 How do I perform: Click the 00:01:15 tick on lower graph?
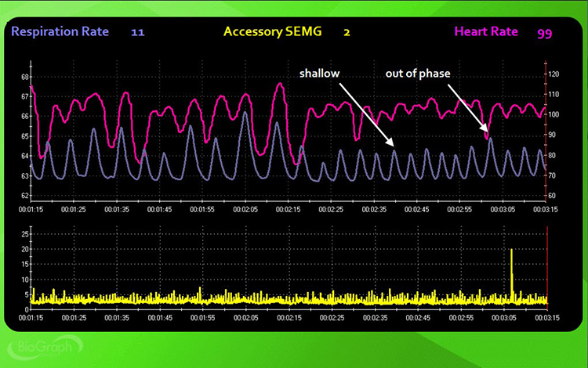[x=31, y=318]
